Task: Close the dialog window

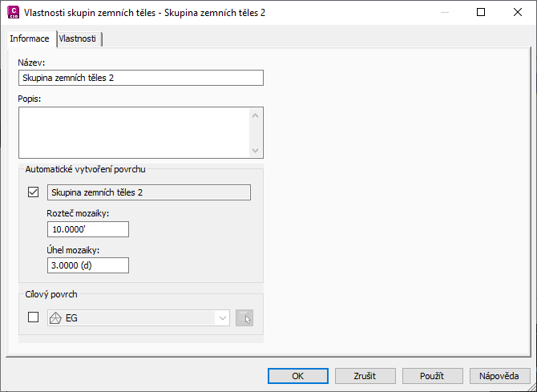Action: click(518, 13)
